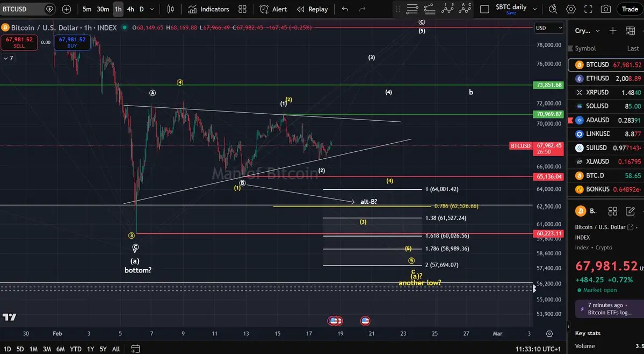The height and width of the screenshot is (354, 644).
Task: Select BTCUSD in the watchlist
Action: point(606,65)
